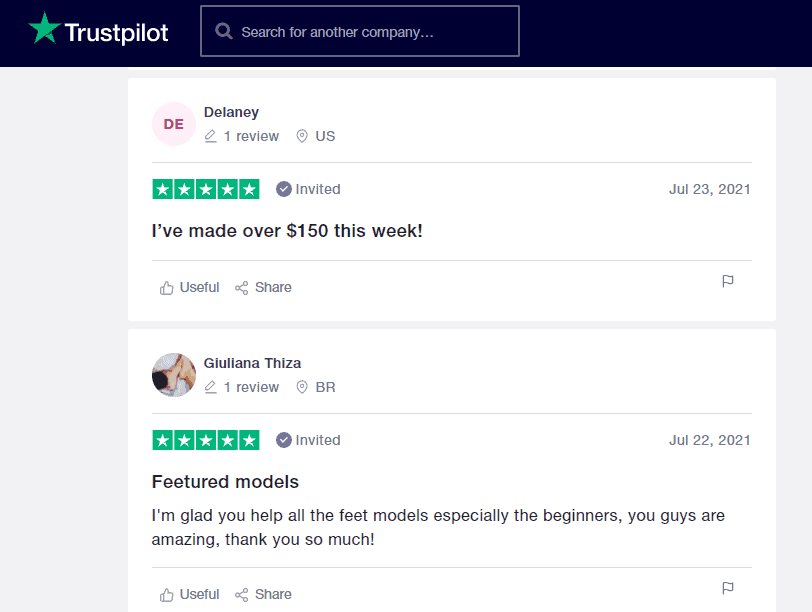Open Delaney's DE avatar
Screen dimensions: 812x612
pos(174,124)
